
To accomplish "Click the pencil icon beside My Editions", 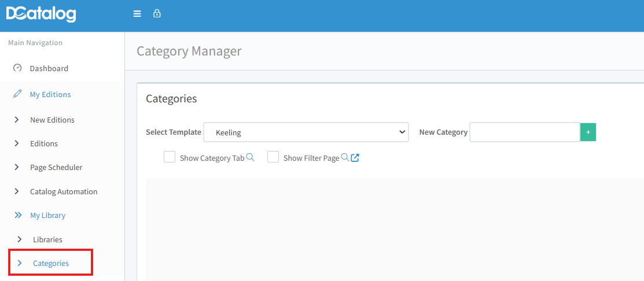I will tap(17, 94).
